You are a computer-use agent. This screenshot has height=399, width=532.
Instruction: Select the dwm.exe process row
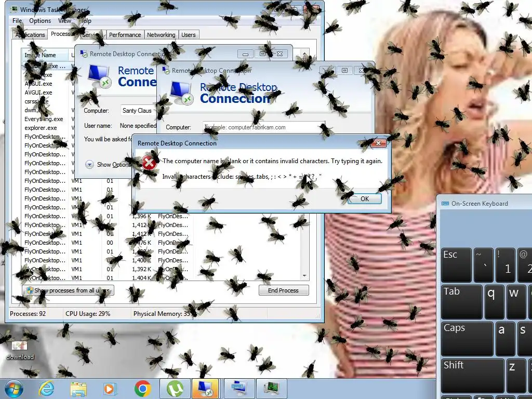pyautogui.click(x=34, y=110)
